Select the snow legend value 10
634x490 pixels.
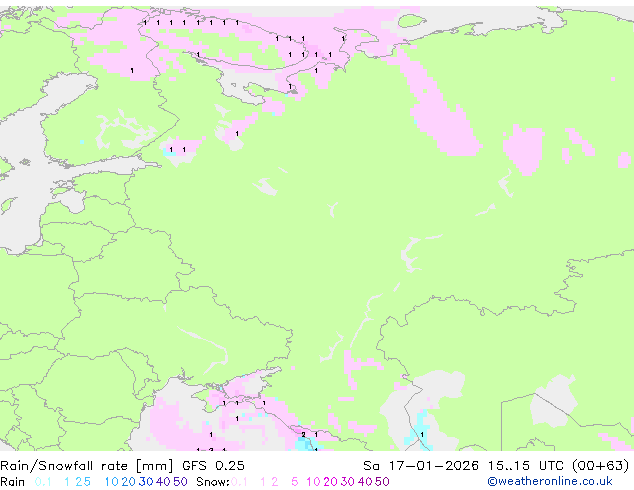pyautogui.click(x=313, y=482)
